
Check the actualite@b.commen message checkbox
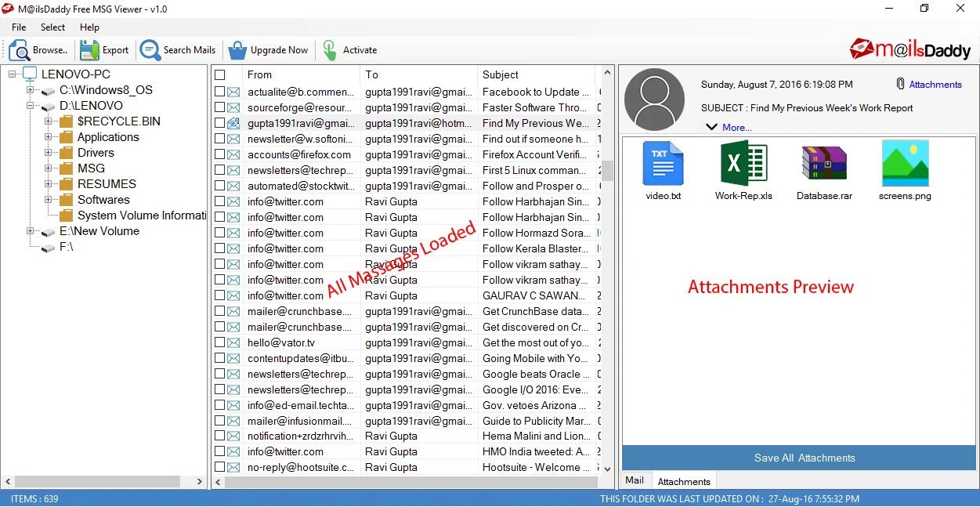click(220, 92)
